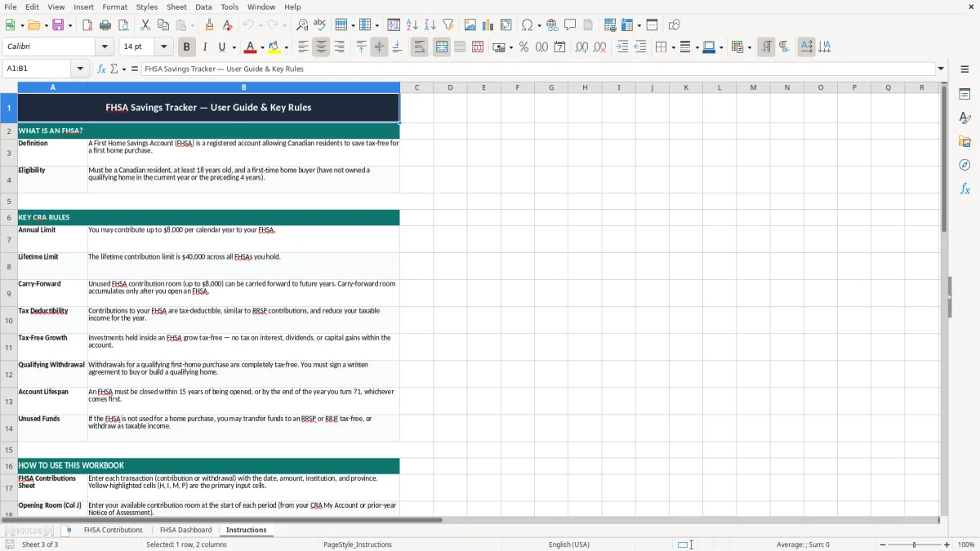Toggle Underline formatting
This screenshot has width=980, height=551.
(222, 47)
